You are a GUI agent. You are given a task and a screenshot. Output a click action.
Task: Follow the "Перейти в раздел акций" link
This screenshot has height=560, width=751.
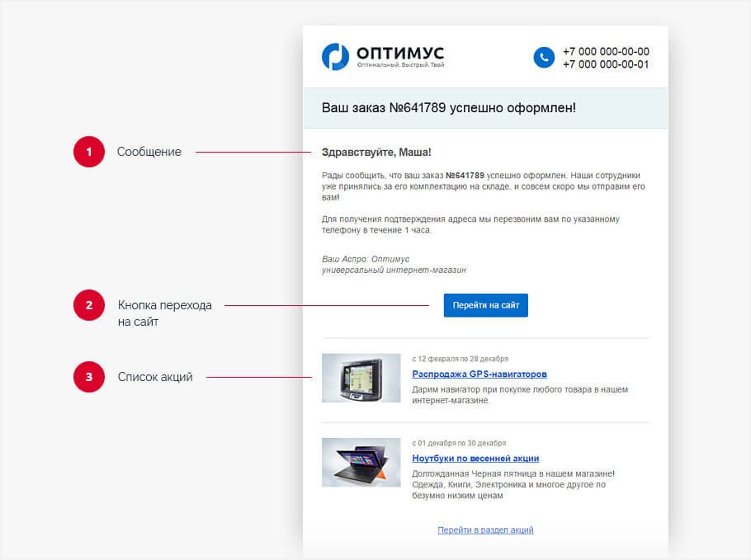485,529
